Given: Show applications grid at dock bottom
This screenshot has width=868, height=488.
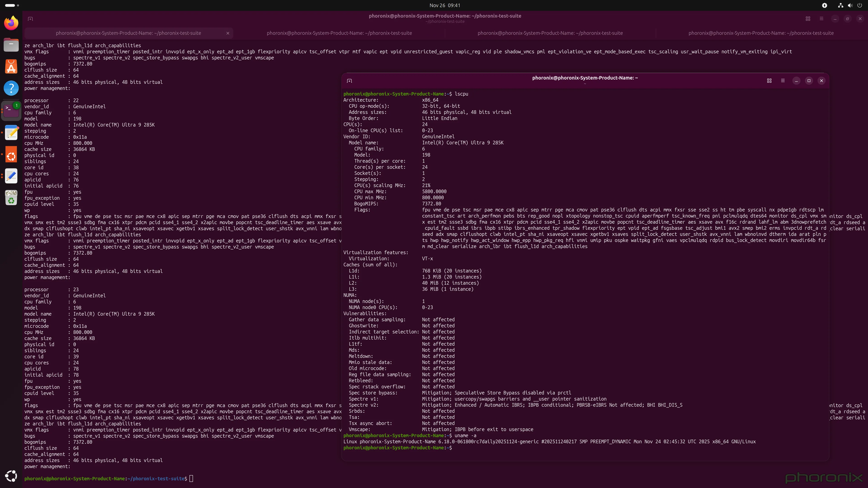Looking at the screenshot, I should pyautogui.click(x=11, y=476).
